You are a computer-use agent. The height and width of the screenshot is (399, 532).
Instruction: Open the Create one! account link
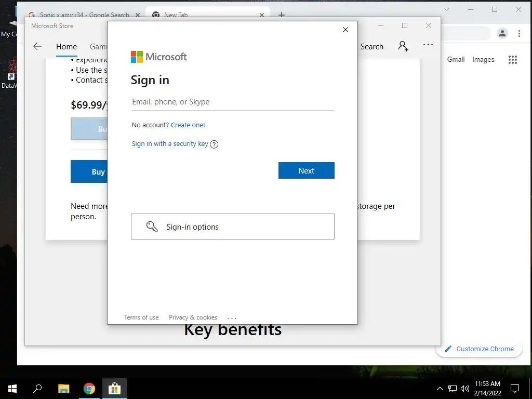tap(188, 125)
